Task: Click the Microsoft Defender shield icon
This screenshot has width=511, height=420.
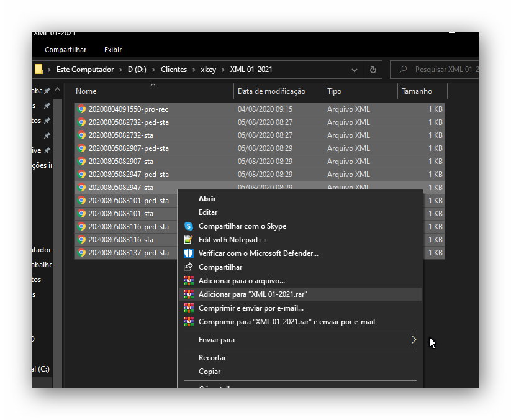Action: point(188,253)
